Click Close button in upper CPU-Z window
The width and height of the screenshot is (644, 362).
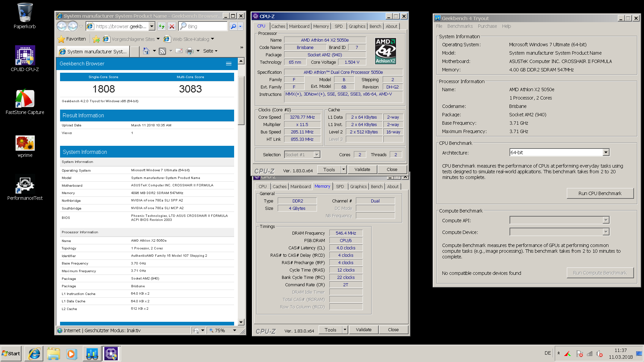(392, 170)
